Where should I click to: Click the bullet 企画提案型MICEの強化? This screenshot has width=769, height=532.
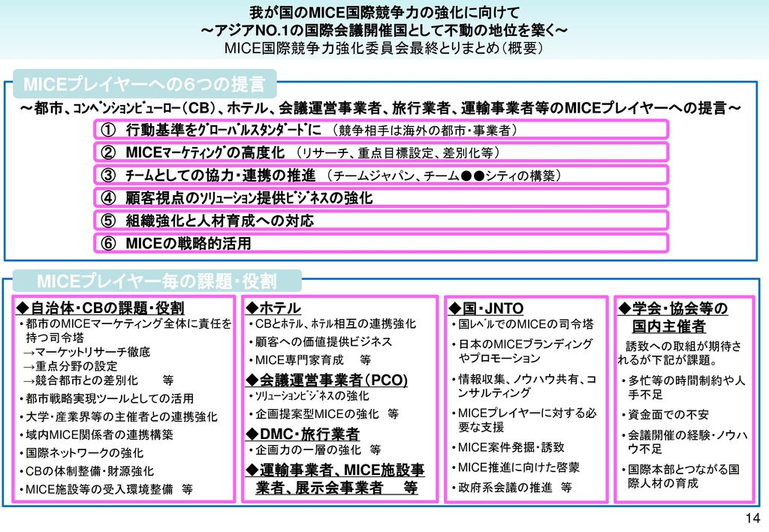[324, 414]
